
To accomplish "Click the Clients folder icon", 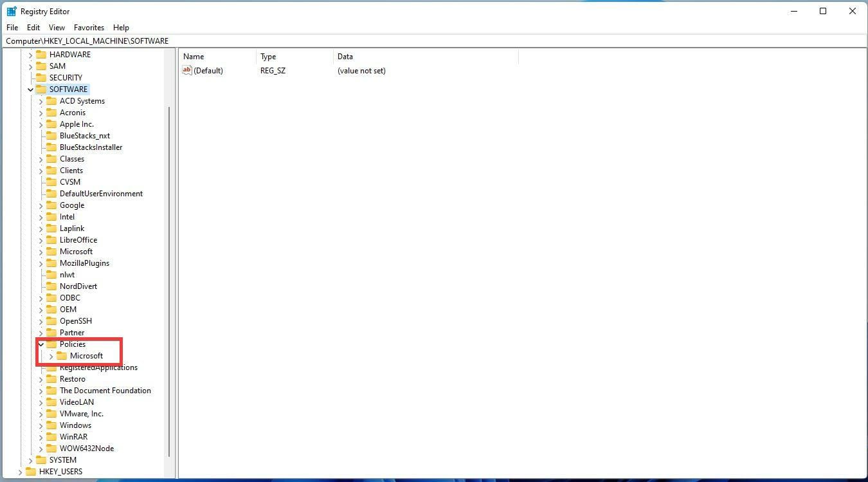I will (x=51, y=171).
